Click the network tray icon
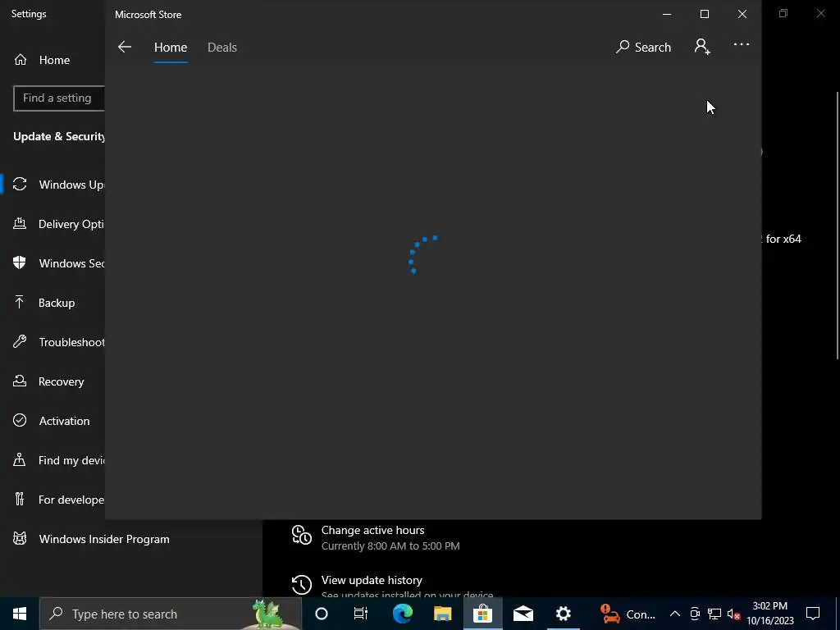The width and height of the screenshot is (840, 630). point(714,614)
